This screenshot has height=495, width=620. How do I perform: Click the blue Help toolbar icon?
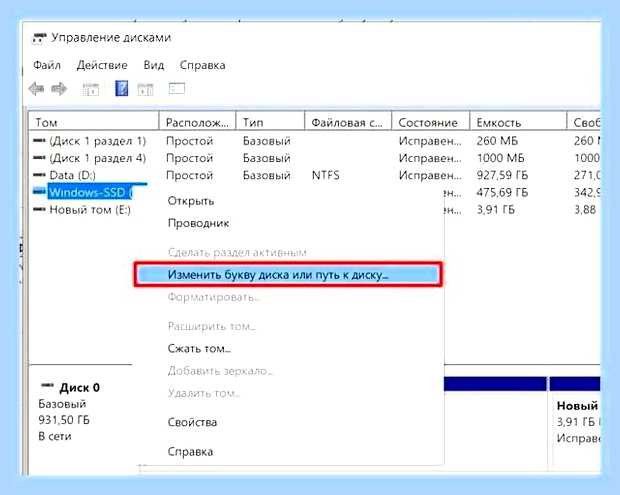tap(121, 88)
